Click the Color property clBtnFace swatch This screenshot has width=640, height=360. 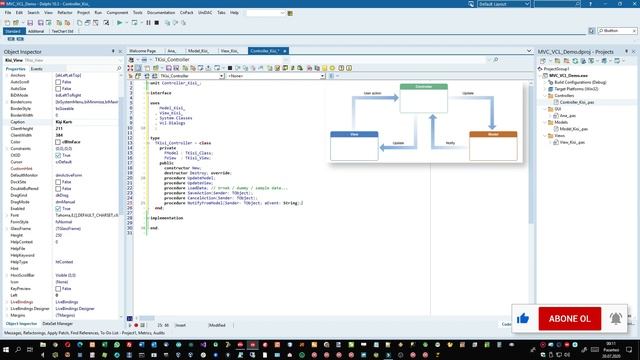58,142
